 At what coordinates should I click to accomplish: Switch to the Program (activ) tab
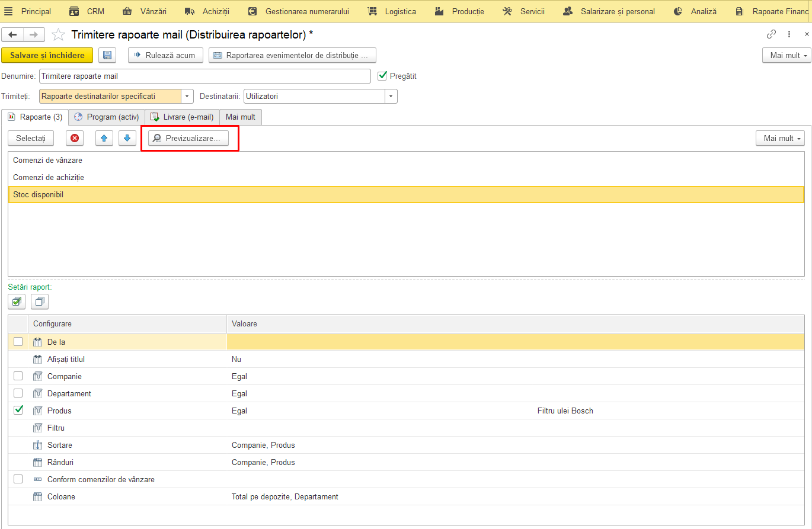click(107, 117)
